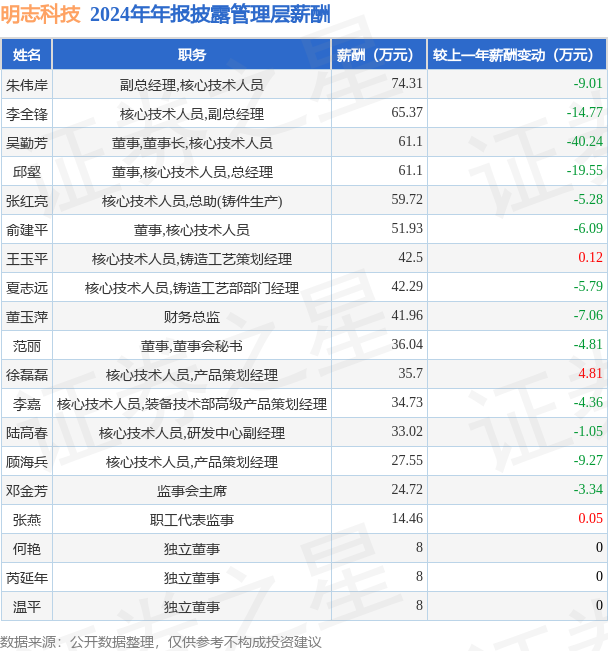Select the name 徐磊磊
Image resolution: width=608 pixels, height=651 pixels.
tap(27, 375)
